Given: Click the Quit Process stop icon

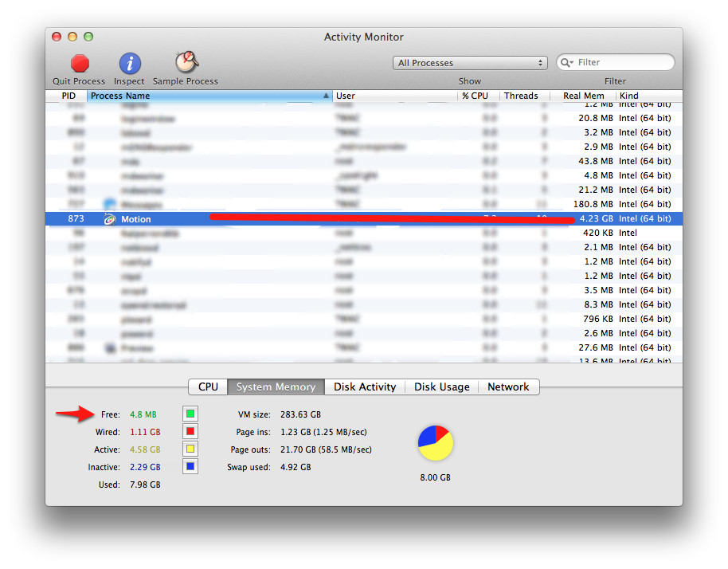Looking at the screenshot, I should click(80, 64).
